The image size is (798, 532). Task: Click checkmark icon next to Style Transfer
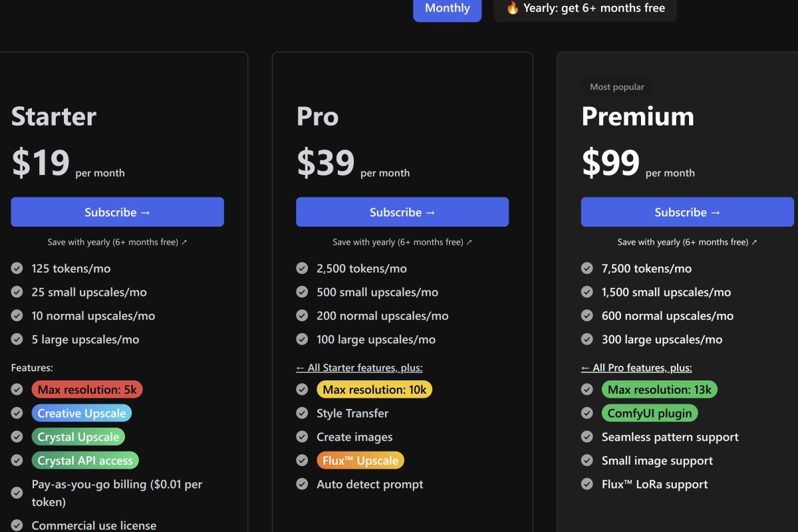point(302,414)
